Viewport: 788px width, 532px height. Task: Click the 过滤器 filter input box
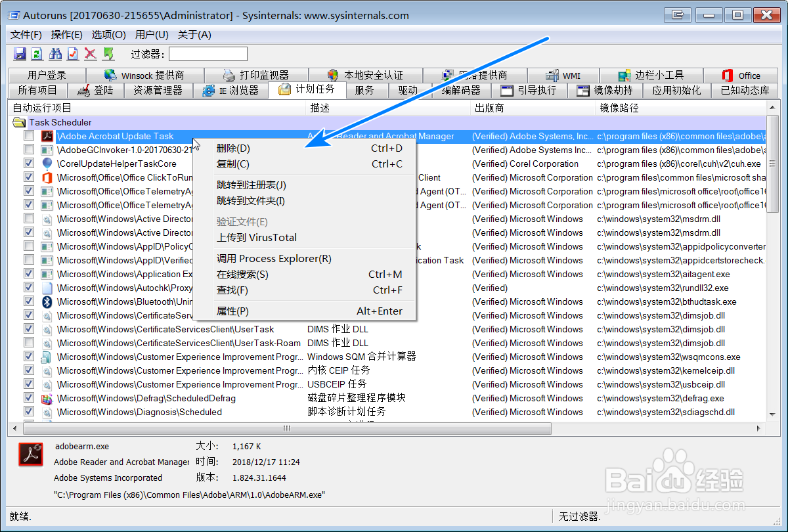coord(208,54)
